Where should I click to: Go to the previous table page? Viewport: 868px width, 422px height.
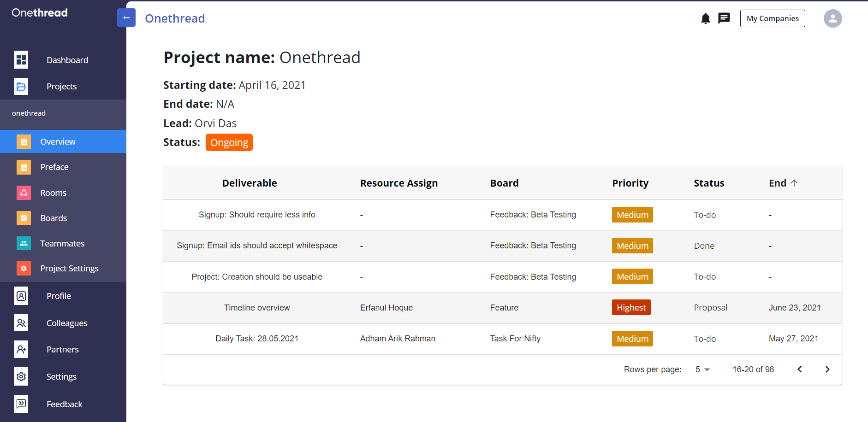(800, 369)
